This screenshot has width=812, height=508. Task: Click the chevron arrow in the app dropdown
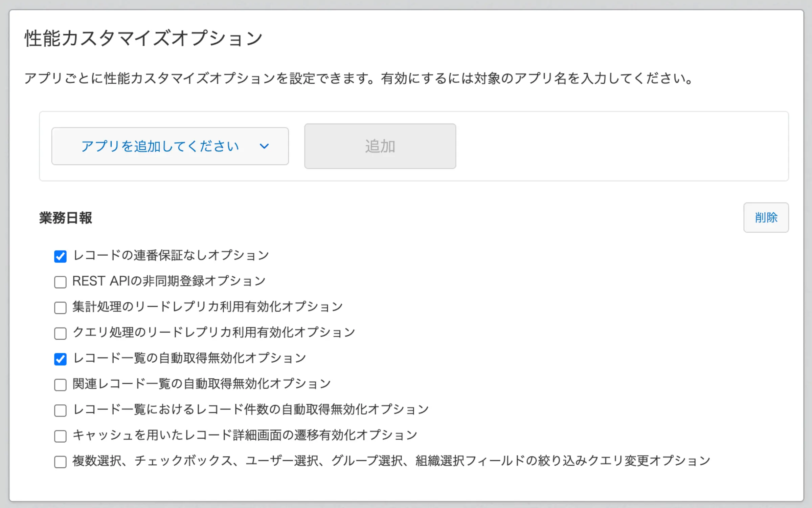(x=264, y=146)
